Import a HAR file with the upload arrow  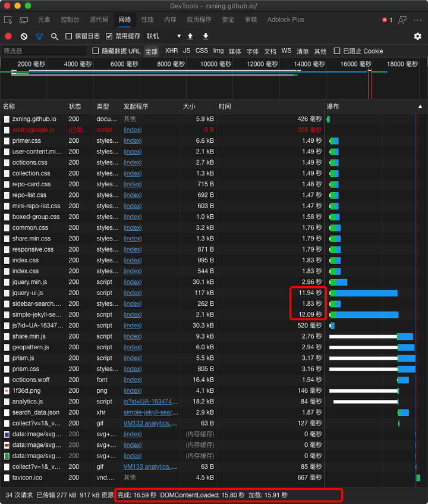click(x=190, y=36)
